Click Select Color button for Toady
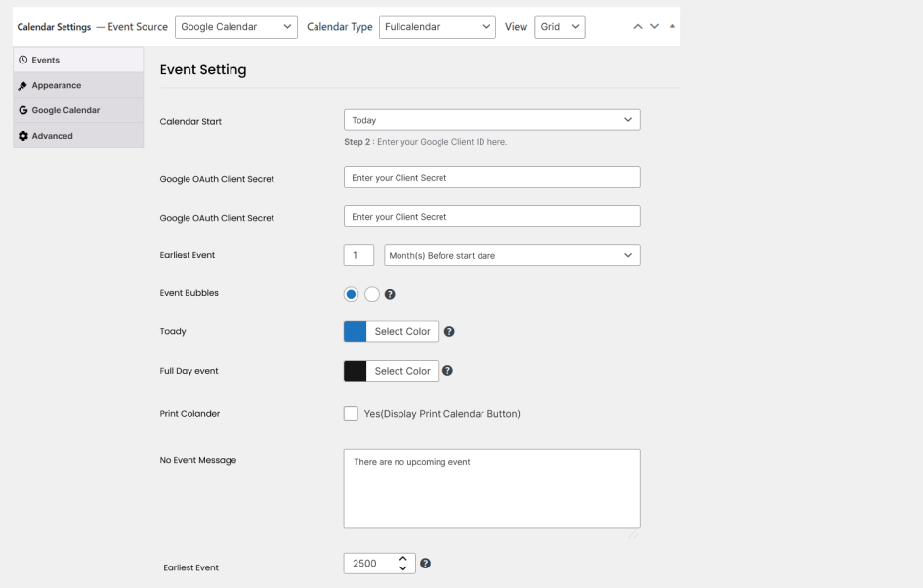Screen dimensions: 923x588 (402, 332)
